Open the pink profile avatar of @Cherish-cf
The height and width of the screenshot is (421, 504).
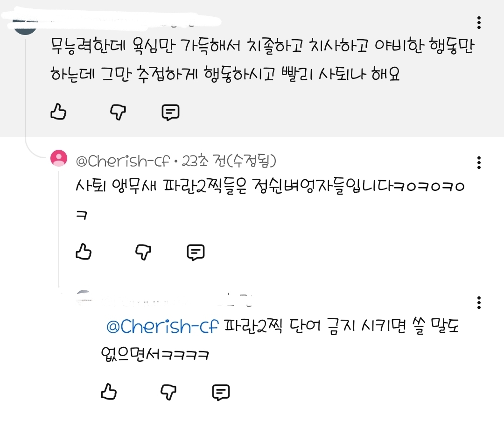[59, 158]
